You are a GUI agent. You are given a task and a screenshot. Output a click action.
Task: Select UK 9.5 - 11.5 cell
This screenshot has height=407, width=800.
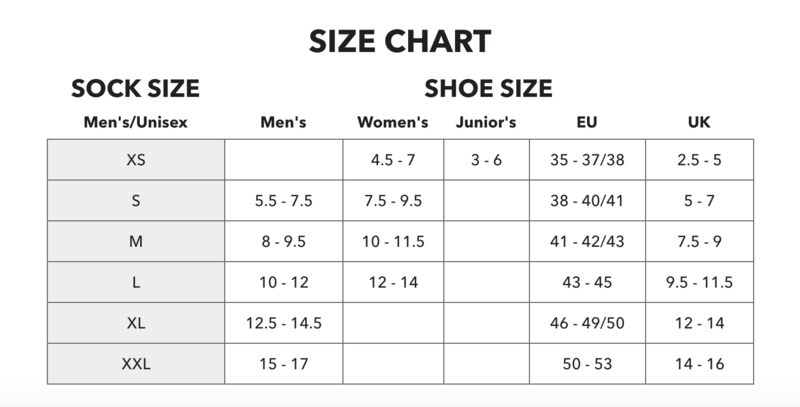(x=699, y=282)
